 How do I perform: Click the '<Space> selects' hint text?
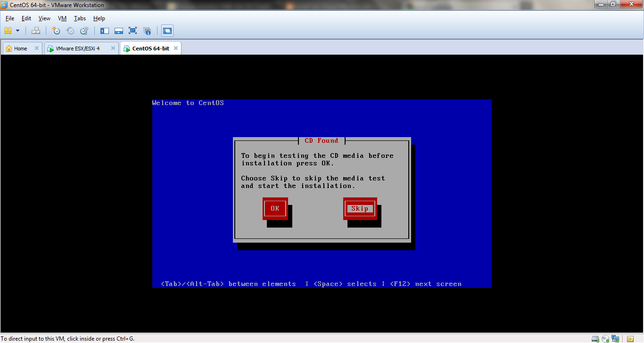[345, 284]
